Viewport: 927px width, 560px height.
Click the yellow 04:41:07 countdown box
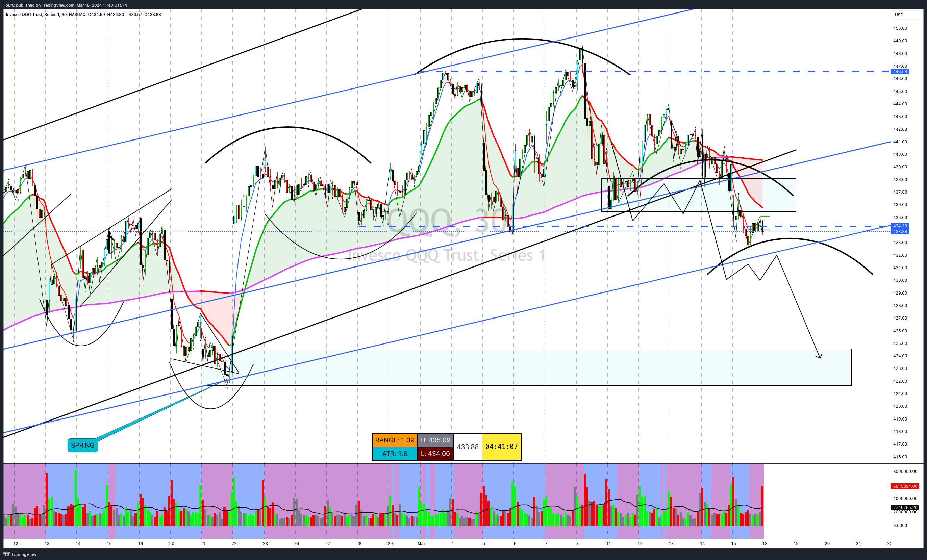(x=501, y=447)
